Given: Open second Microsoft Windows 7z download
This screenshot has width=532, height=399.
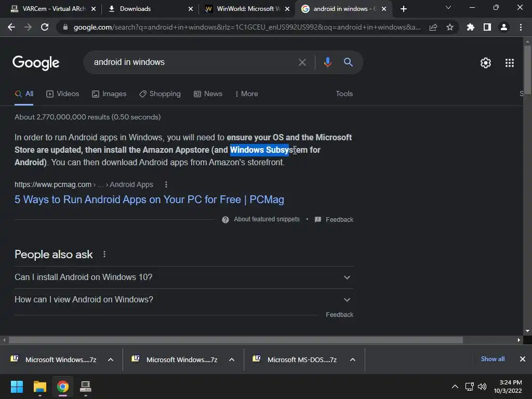Looking at the screenshot, I should (x=175, y=360).
